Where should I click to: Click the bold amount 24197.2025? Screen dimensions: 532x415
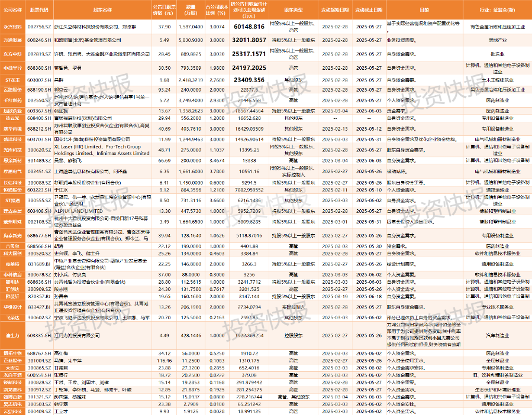249,68
